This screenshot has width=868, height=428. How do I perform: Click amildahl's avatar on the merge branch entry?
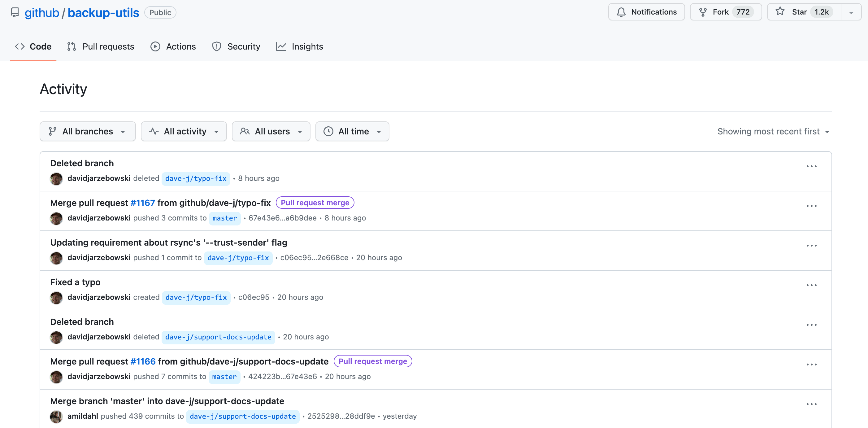56,417
